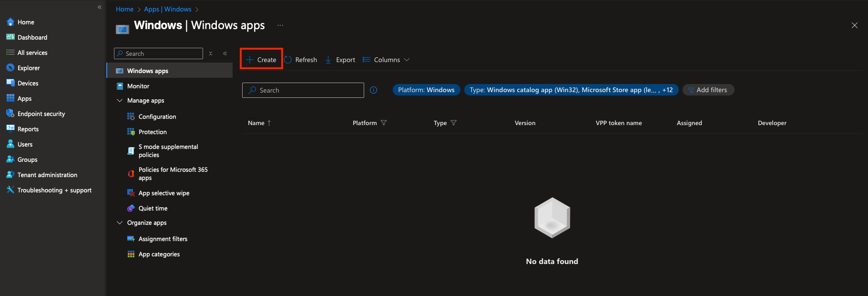Click the info icon beside search
Screen dimensions: 868x296
coord(374,90)
